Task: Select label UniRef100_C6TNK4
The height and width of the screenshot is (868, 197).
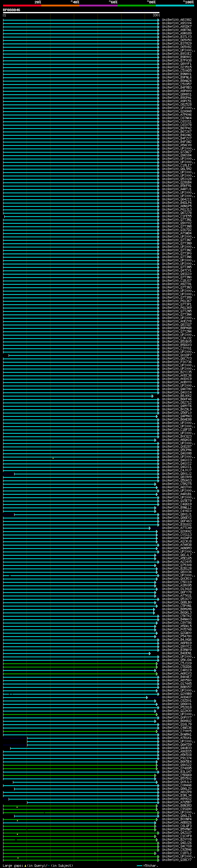Action: pyautogui.click(x=177, y=118)
